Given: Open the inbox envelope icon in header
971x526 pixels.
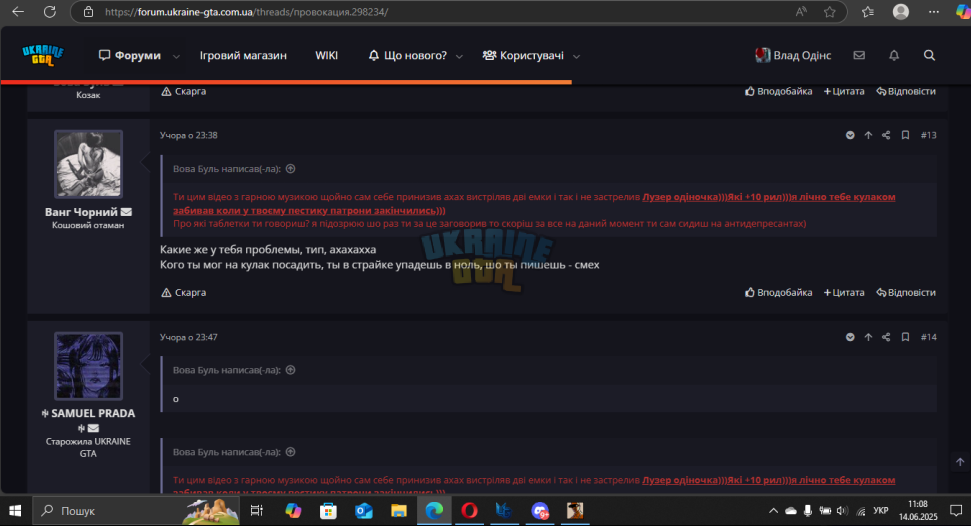Looking at the screenshot, I should point(859,55).
